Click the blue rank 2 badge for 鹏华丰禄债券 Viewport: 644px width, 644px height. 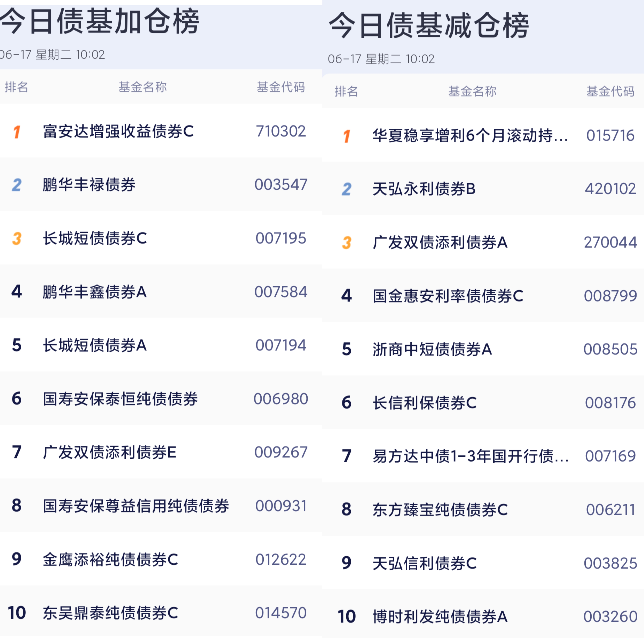click(17, 185)
